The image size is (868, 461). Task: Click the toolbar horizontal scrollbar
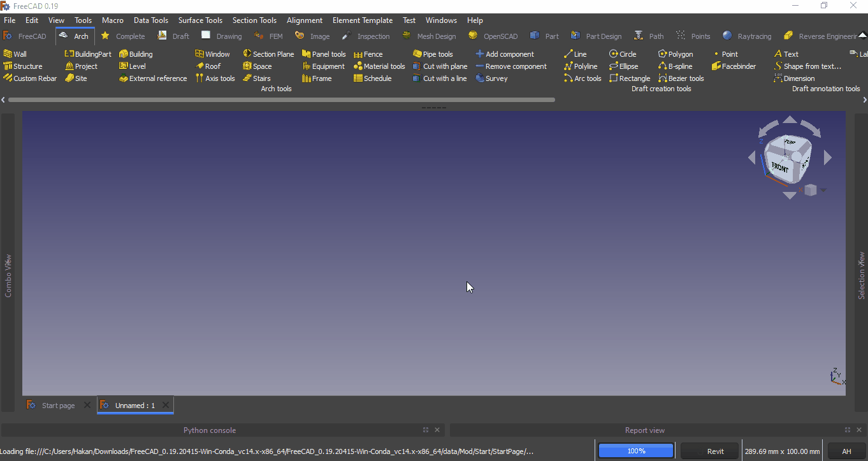coord(281,99)
